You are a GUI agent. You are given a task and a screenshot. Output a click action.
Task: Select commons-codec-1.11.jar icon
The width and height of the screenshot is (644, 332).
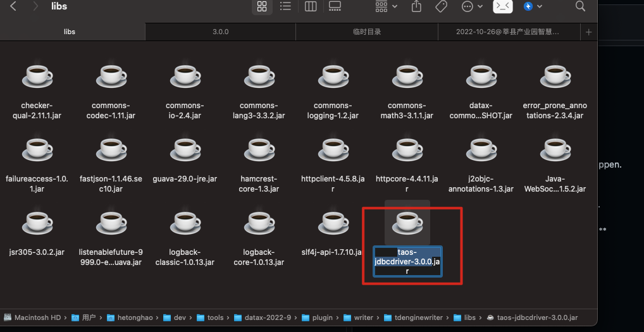click(x=111, y=77)
